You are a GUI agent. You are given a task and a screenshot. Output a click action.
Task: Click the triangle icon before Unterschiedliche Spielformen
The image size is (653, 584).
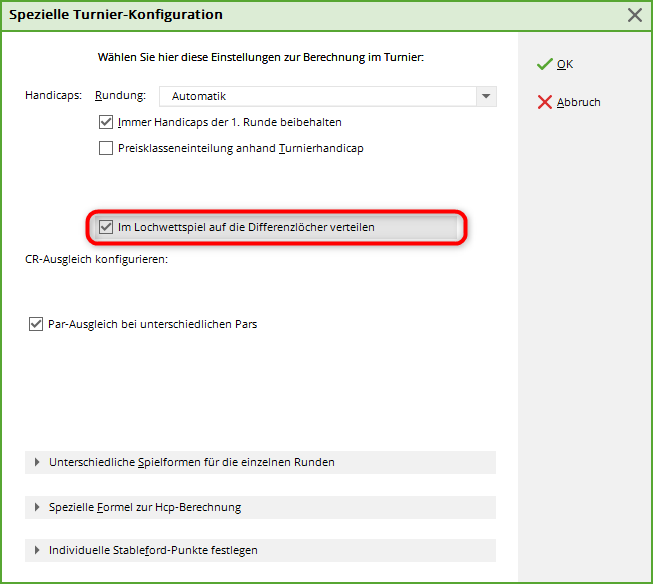coord(38,463)
